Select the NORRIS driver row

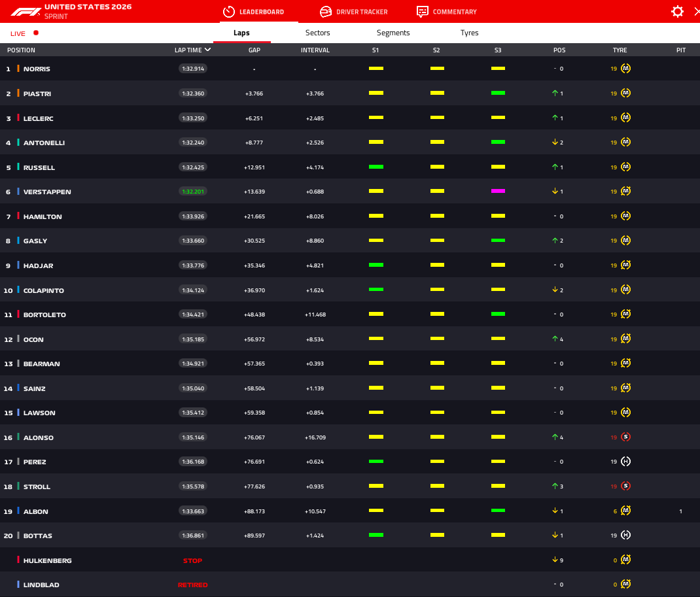pyautogui.click(x=350, y=69)
